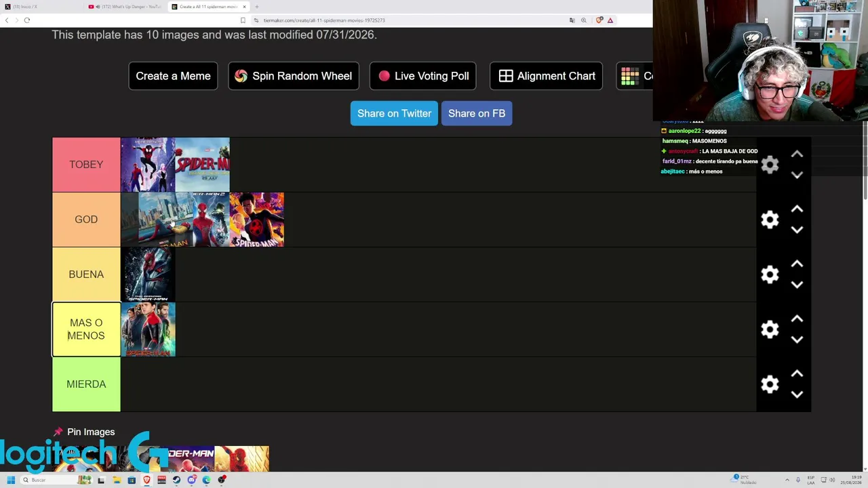Open the taskbar clock and date
This screenshot has height=488, width=868.
tap(851, 480)
